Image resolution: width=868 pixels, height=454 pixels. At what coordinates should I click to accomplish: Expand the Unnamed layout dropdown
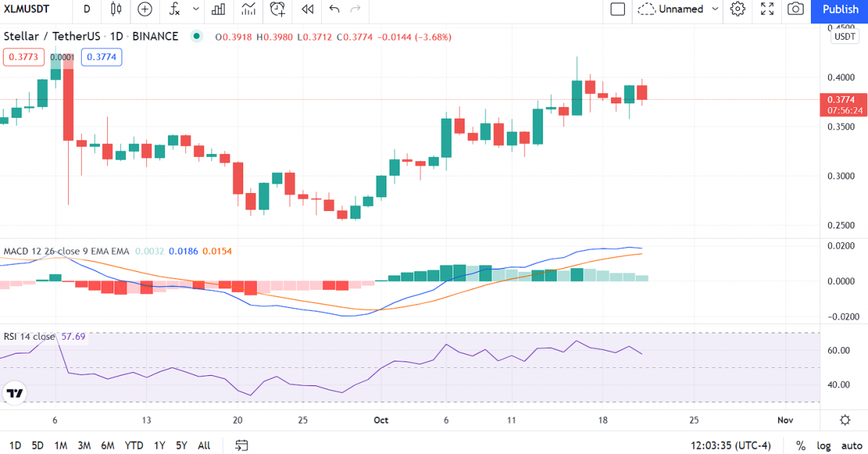(715, 9)
